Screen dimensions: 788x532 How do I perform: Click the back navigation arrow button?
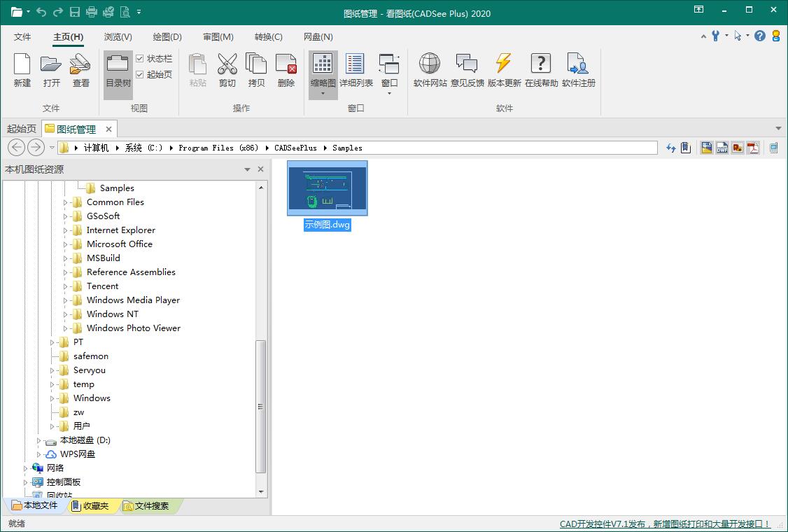coord(17,147)
